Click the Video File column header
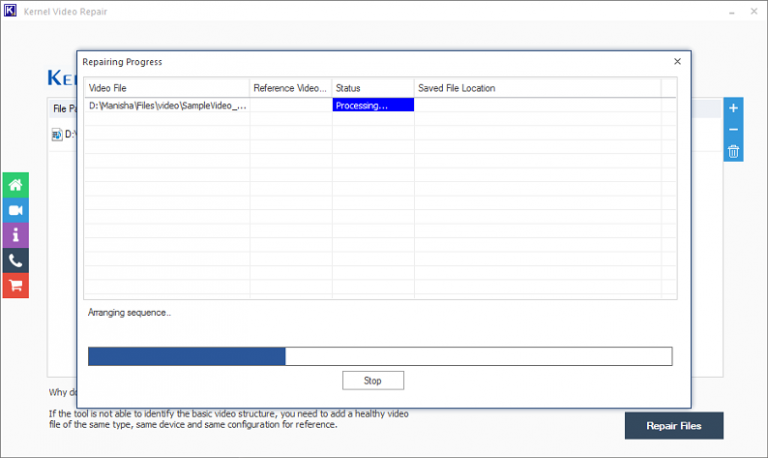 166,88
